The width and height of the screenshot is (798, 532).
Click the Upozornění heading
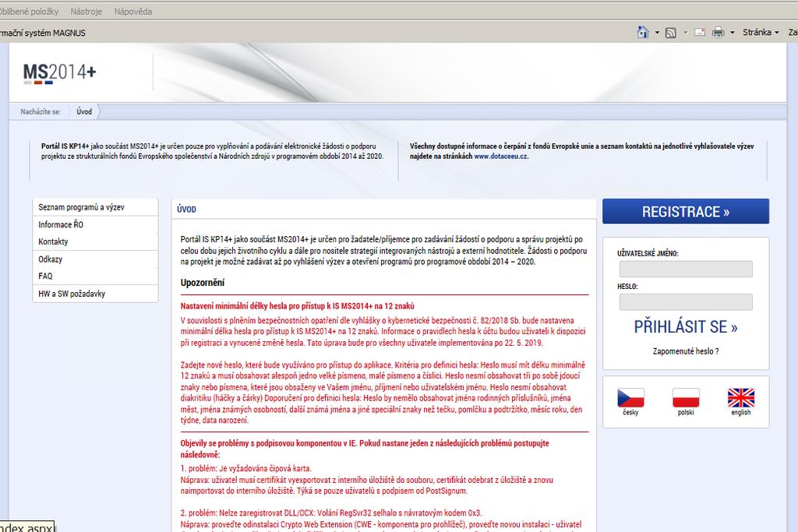[x=202, y=283]
